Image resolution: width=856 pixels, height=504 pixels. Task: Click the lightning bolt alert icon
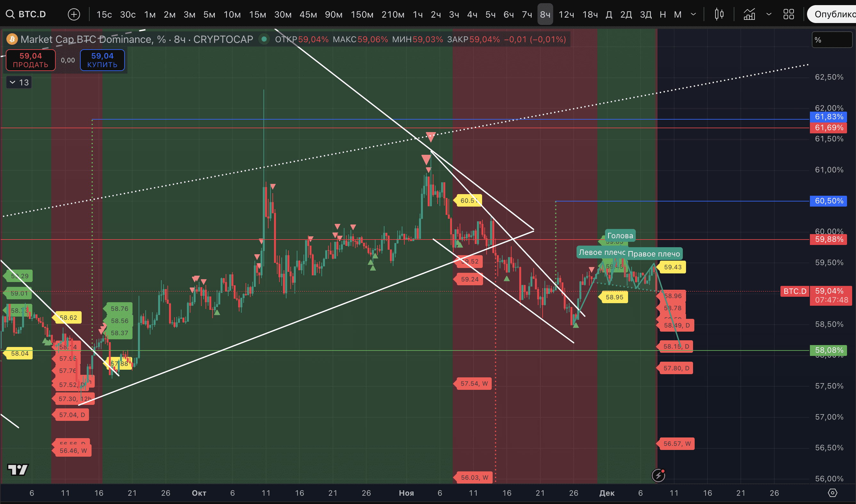coord(658,476)
